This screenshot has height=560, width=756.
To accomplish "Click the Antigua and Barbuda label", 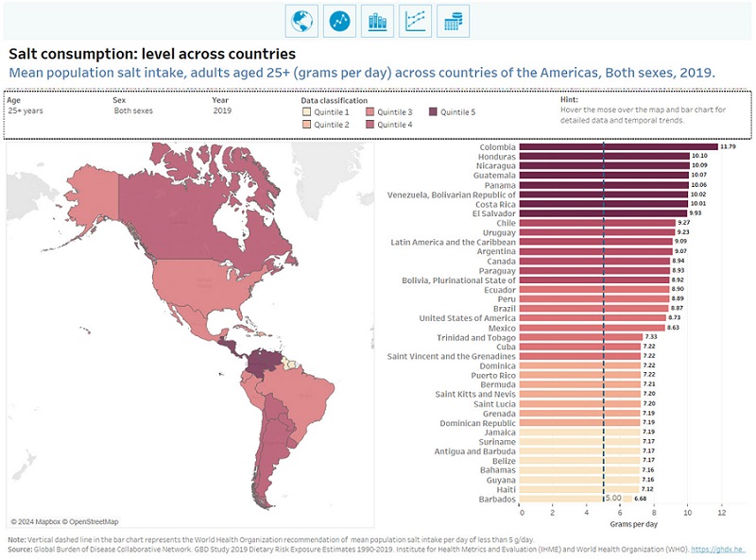I will (x=475, y=451).
